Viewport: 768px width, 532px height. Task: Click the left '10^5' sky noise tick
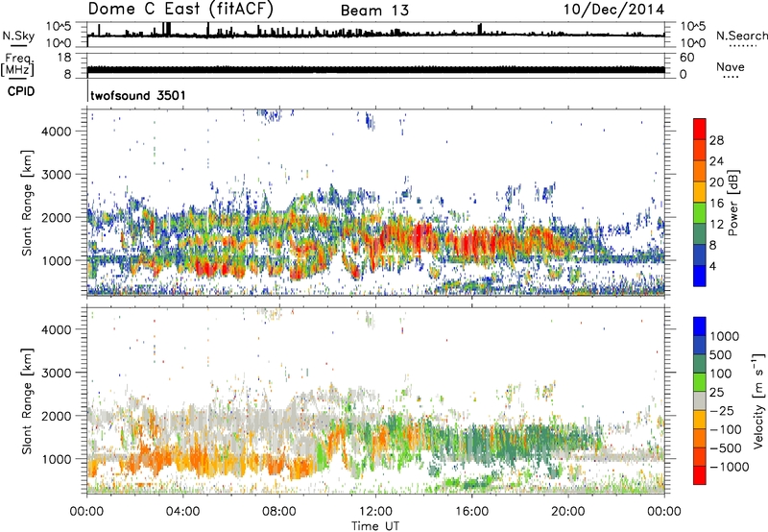[59, 27]
